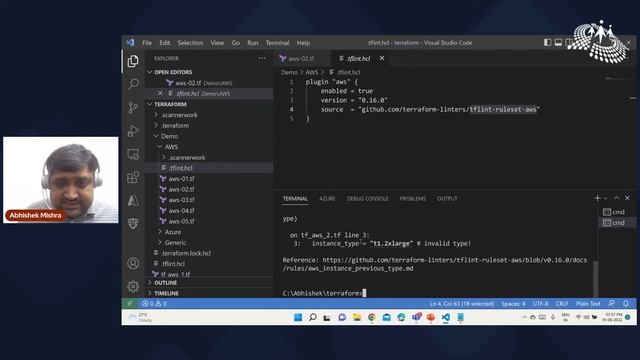640x360 pixels.
Task: Open the File menu
Action: [x=147, y=43]
